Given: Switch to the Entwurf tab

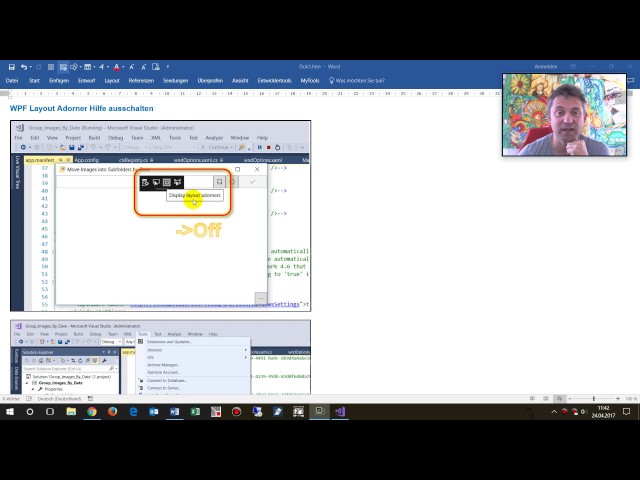Looking at the screenshot, I should tap(87, 81).
